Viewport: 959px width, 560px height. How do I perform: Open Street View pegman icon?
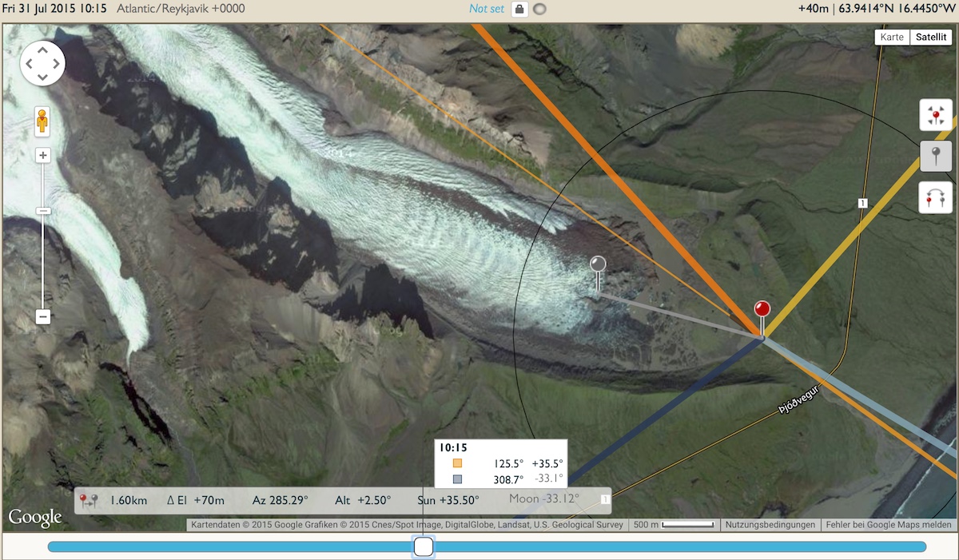tap(42, 123)
